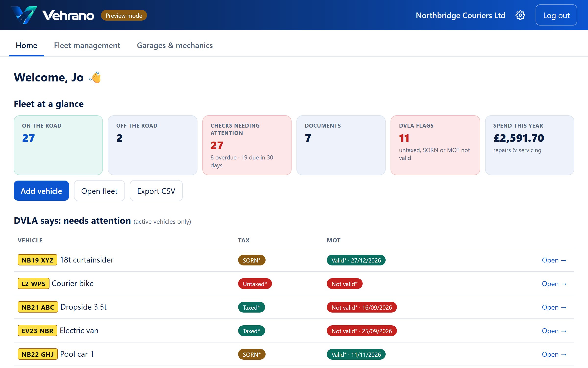This screenshot has width=588, height=368.
Task: Open the DVLA flags card
Action: coord(435,145)
